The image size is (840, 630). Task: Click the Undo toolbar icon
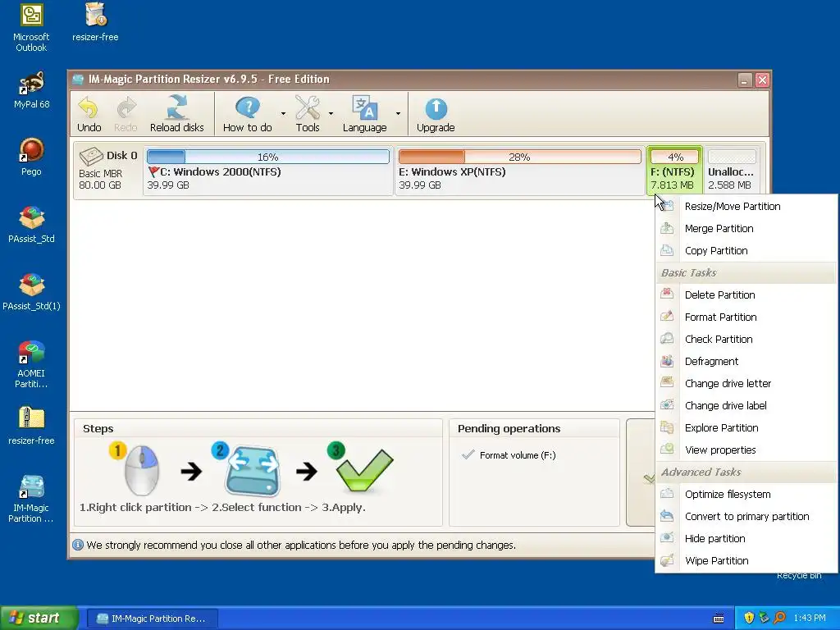(x=89, y=108)
